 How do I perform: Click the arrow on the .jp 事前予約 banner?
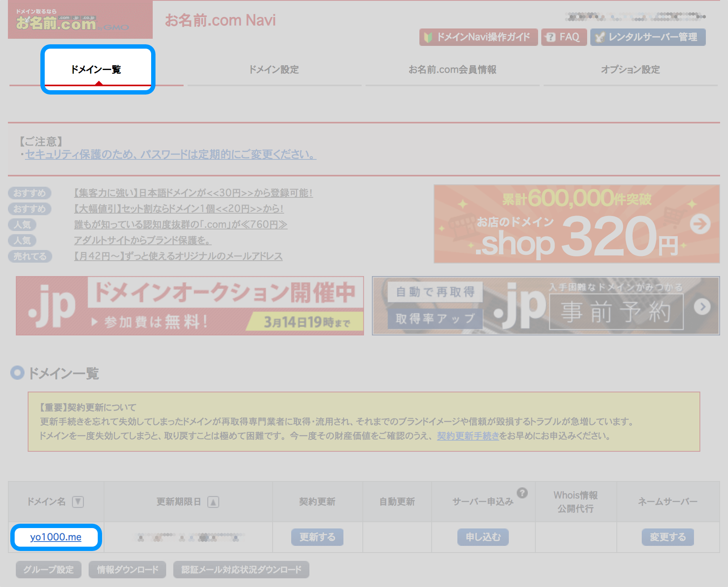tap(703, 307)
